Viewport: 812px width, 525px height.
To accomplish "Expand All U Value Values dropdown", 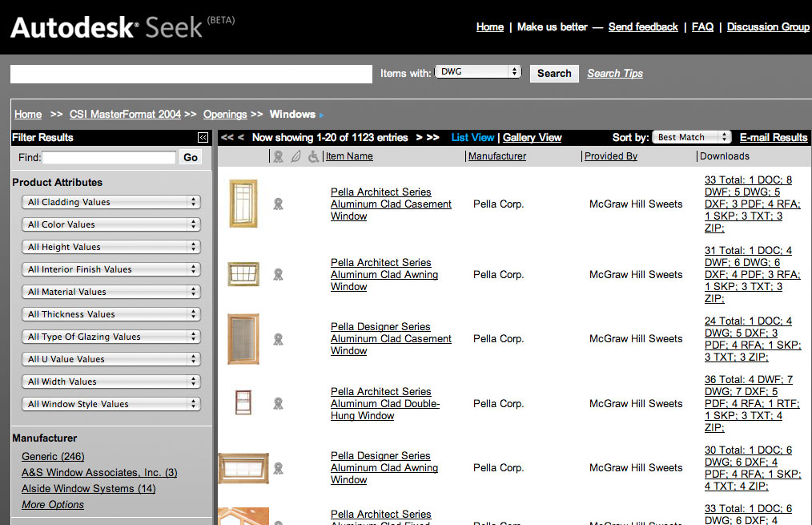I will pyautogui.click(x=111, y=358).
